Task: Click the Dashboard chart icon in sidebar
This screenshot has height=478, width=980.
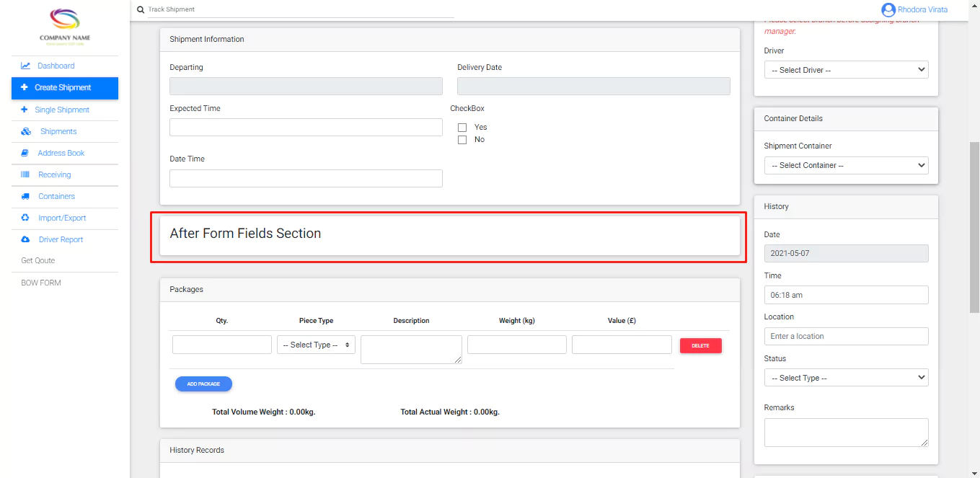Action: pyautogui.click(x=25, y=66)
